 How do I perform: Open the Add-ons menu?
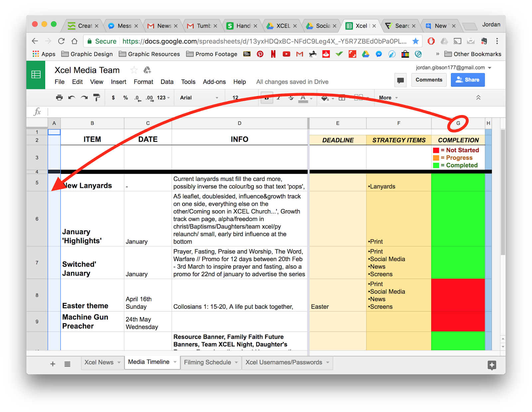[x=214, y=82]
